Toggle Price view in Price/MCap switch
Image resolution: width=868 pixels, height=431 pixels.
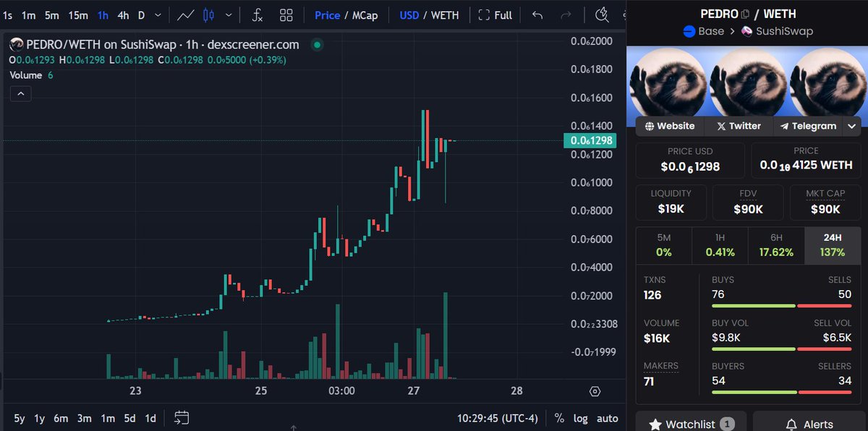[327, 14]
